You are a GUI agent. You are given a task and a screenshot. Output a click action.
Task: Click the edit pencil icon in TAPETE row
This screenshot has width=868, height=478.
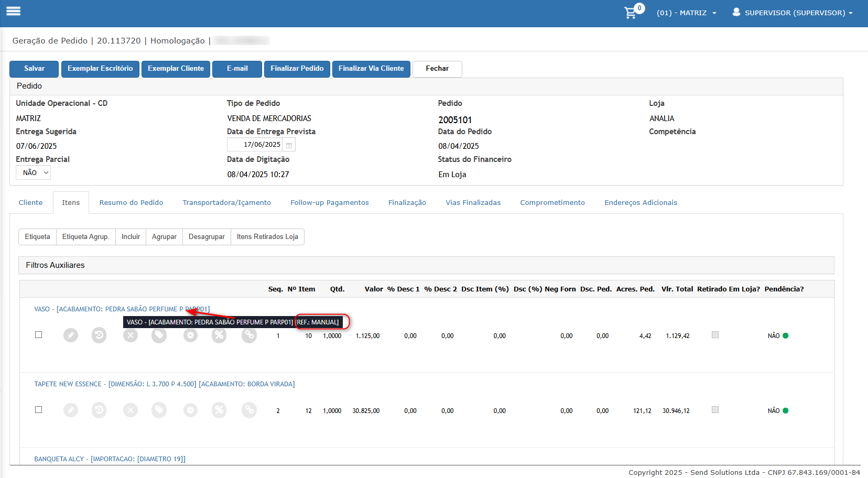(71, 410)
